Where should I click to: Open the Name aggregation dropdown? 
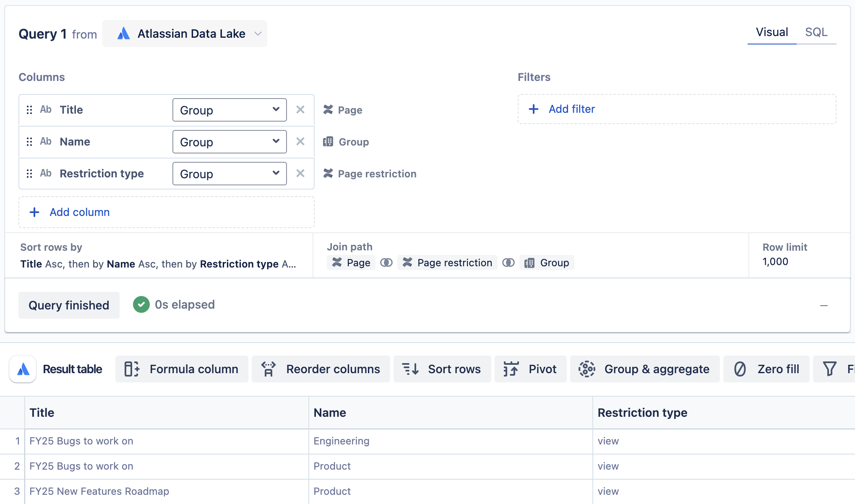229,142
